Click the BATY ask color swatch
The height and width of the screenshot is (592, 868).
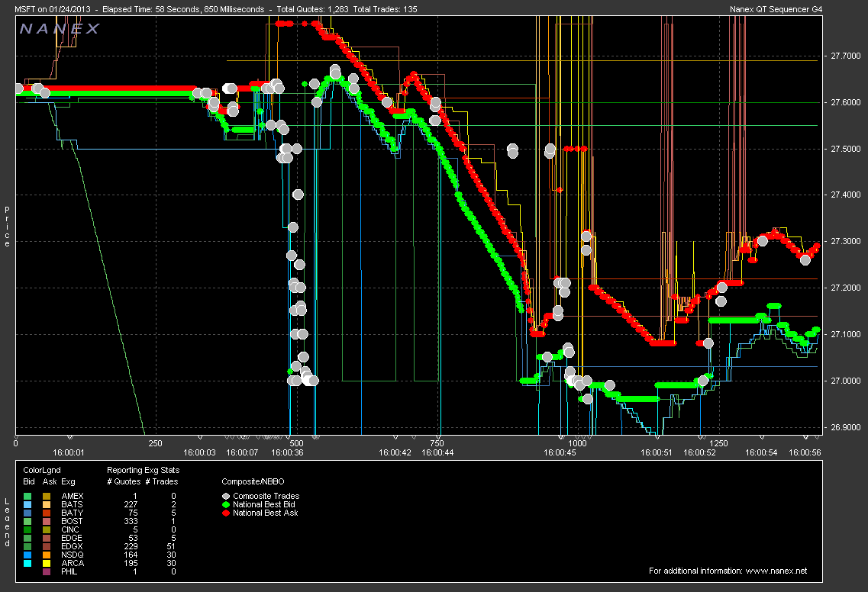pyautogui.click(x=47, y=513)
